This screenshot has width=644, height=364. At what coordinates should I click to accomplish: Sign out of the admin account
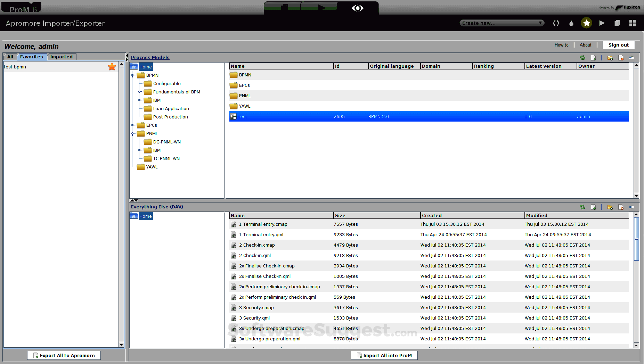[x=618, y=45]
